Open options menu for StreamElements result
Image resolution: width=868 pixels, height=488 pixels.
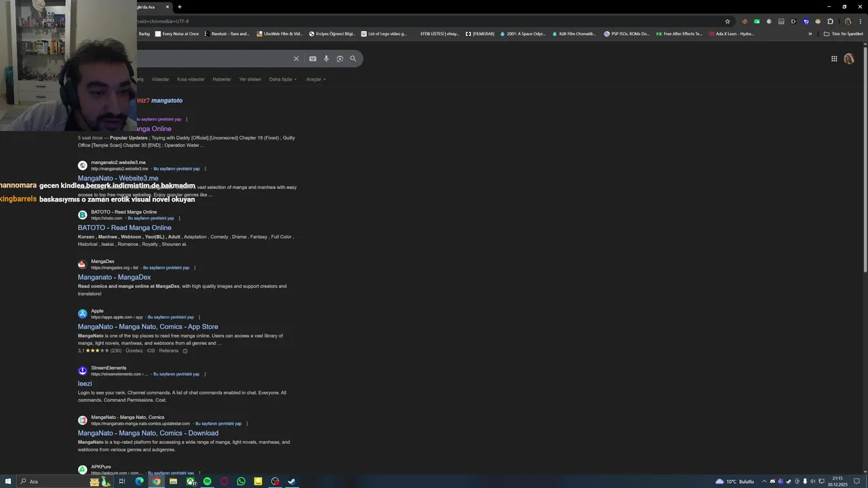point(205,374)
